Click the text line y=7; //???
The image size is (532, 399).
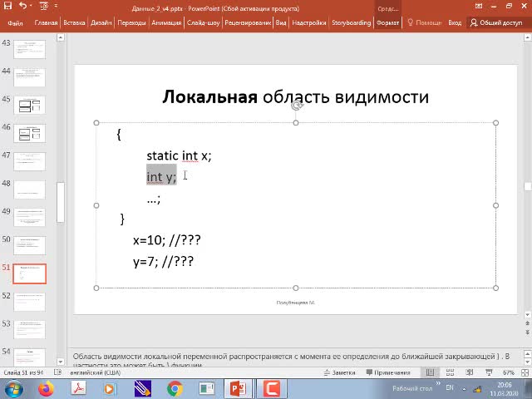163,261
